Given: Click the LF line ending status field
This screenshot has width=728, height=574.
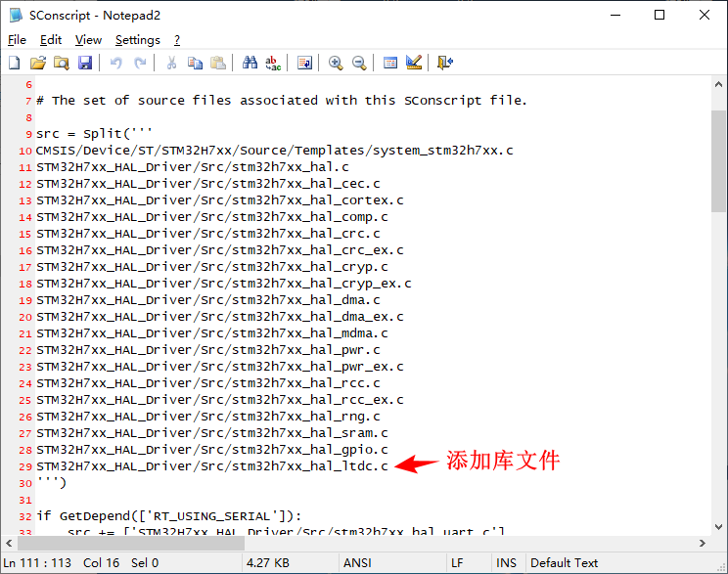Looking at the screenshot, I should (x=457, y=563).
